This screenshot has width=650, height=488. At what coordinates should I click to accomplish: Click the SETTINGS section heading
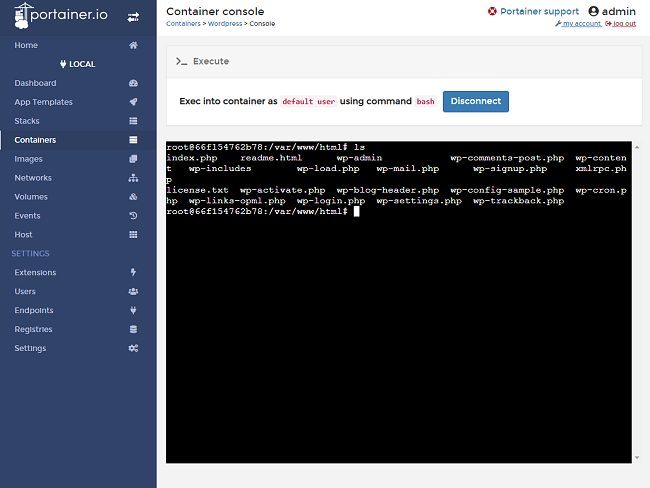tap(30, 253)
